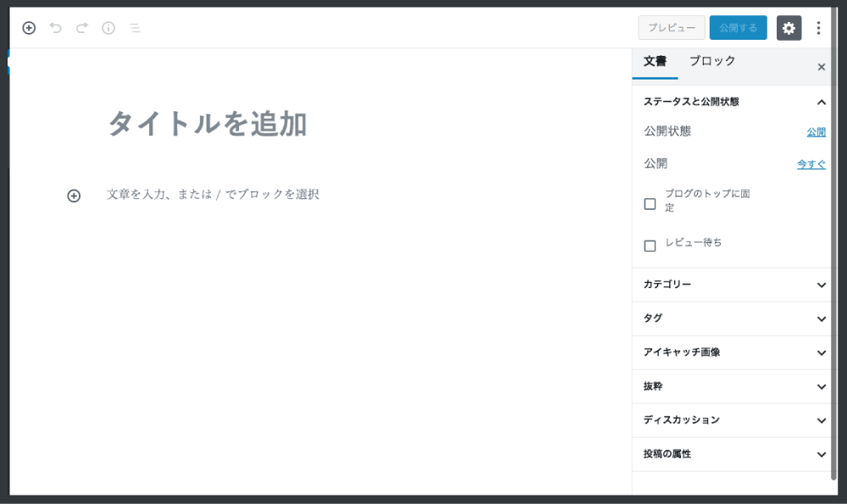Click the add block icon in top toolbar
Viewport: 847px width, 504px height.
[29, 28]
